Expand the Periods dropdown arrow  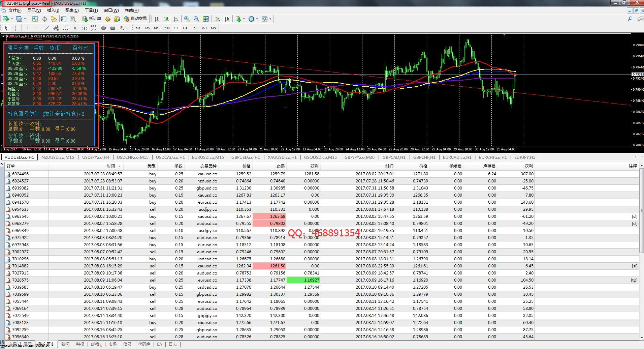tap(257, 19)
